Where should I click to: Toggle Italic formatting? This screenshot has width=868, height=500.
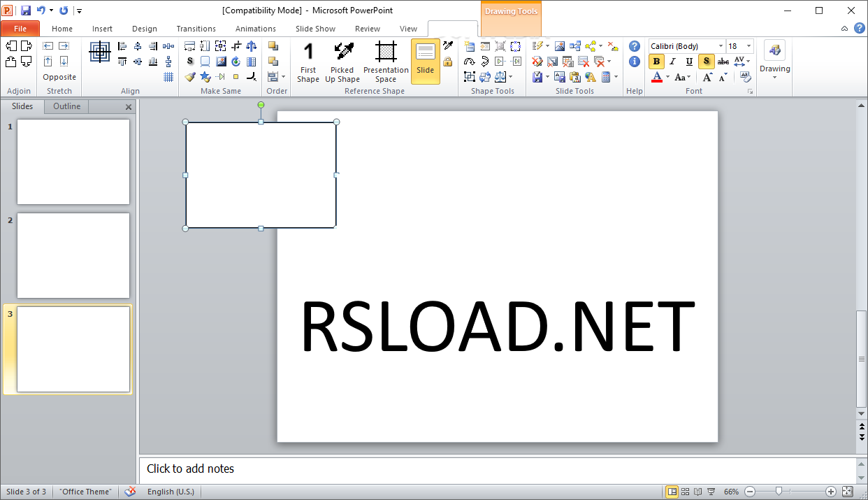[x=672, y=62]
